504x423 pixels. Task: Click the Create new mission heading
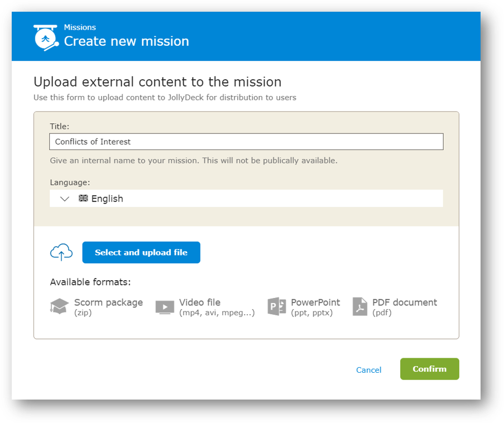pos(126,41)
